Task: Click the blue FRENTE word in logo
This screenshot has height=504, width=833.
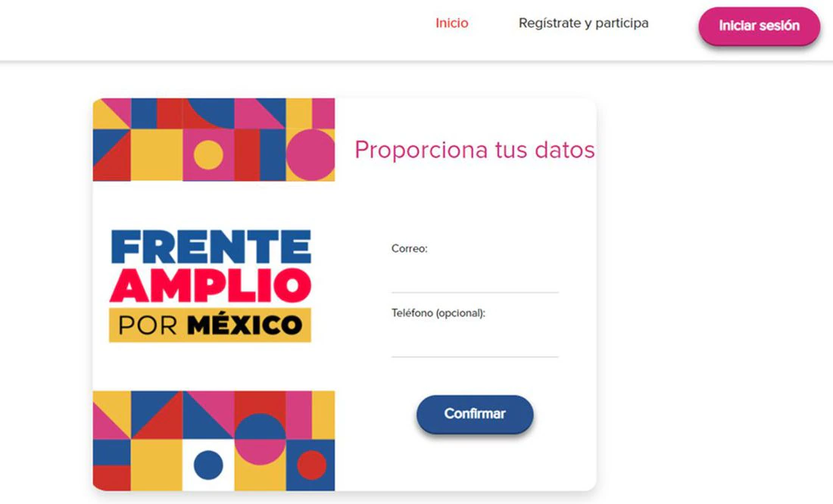Action: [211, 247]
